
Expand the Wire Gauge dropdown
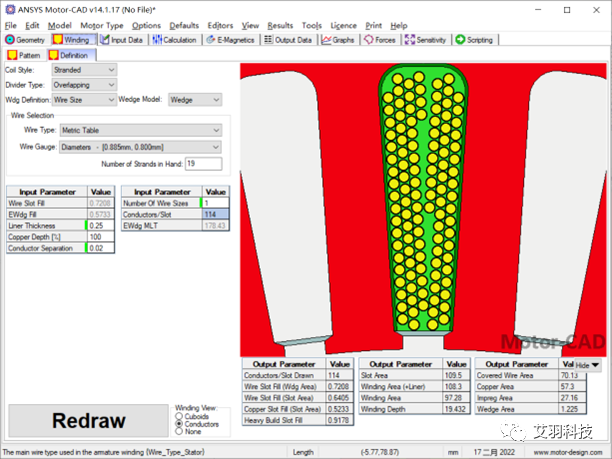[x=216, y=147]
